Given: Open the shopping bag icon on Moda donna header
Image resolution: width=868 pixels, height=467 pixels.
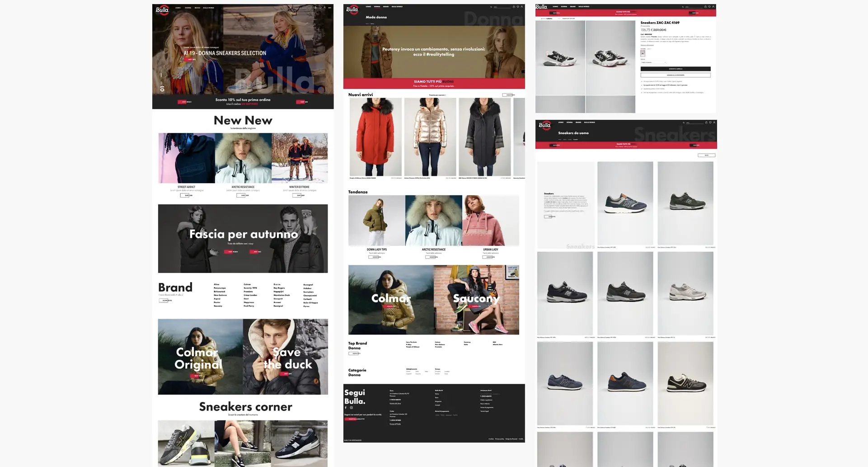Looking at the screenshot, I should pos(514,7).
